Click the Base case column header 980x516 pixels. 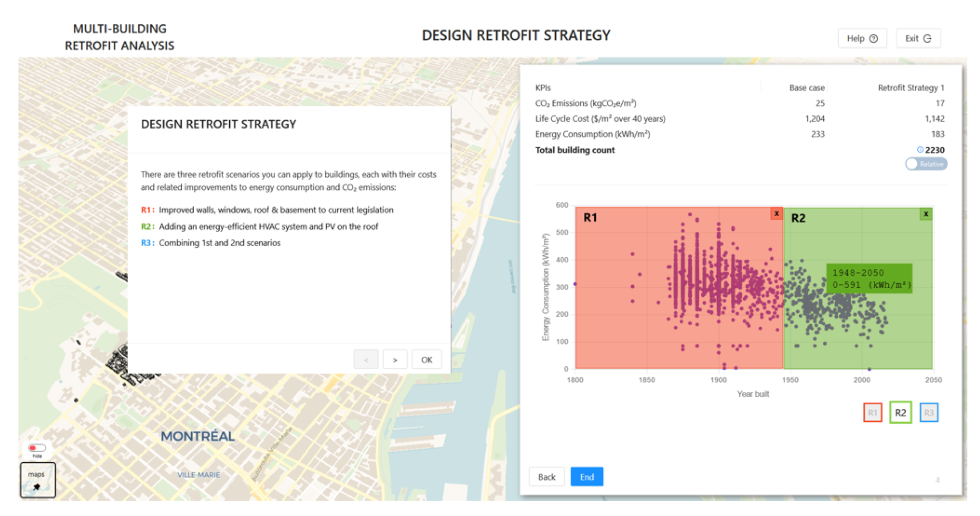click(807, 88)
